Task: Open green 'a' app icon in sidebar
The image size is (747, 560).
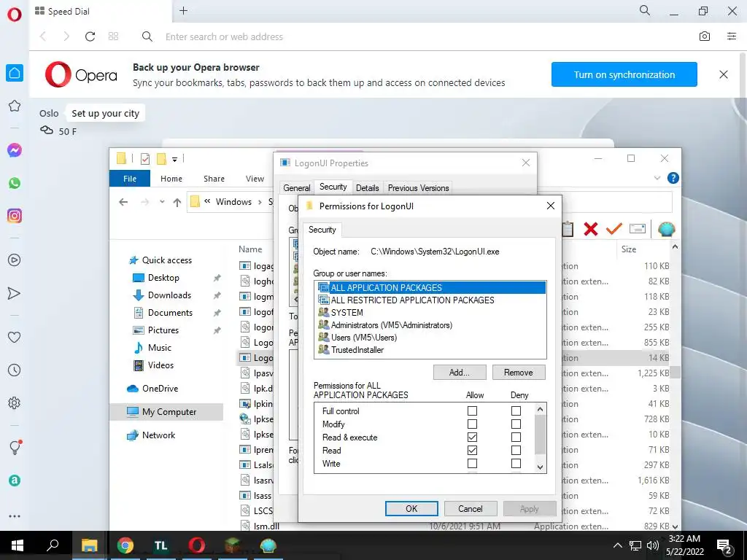Action: coord(15,480)
